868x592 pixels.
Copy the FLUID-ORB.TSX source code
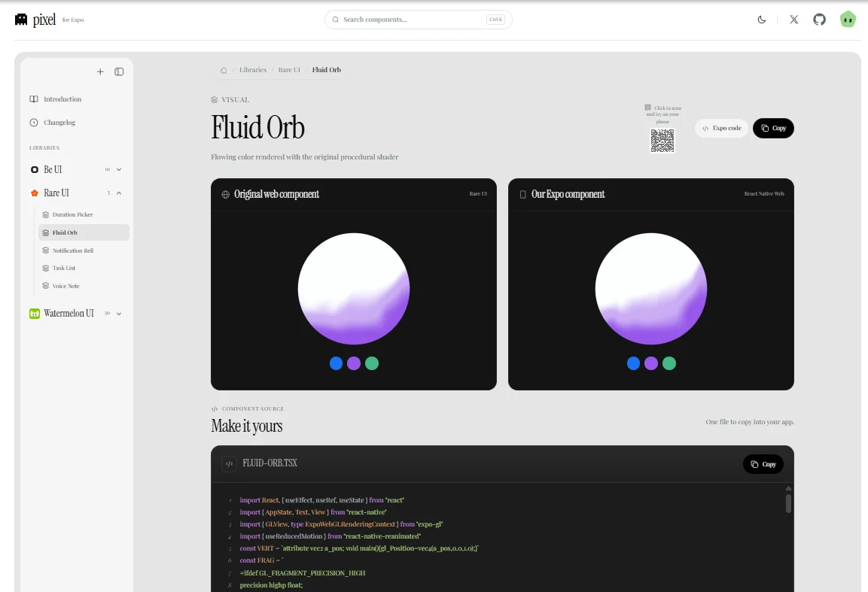click(763, 465)
